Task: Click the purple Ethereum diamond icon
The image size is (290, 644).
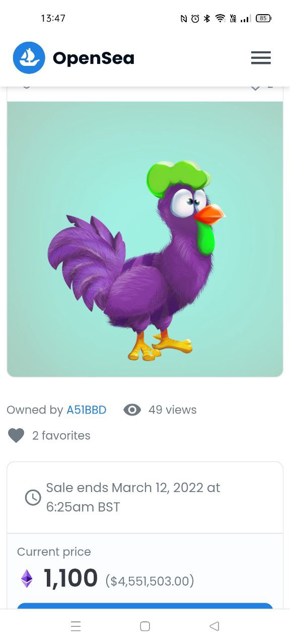Action: click(27, 579)
